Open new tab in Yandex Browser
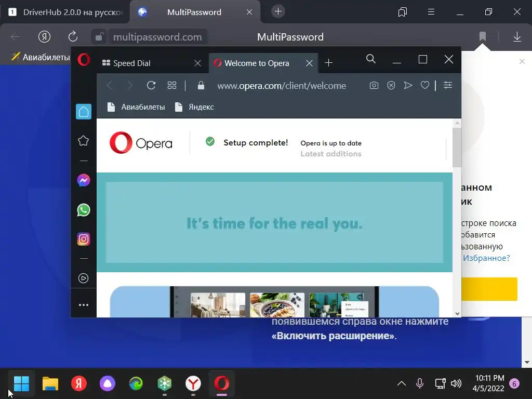The image size is (532, 399). [x=278, y=11]
